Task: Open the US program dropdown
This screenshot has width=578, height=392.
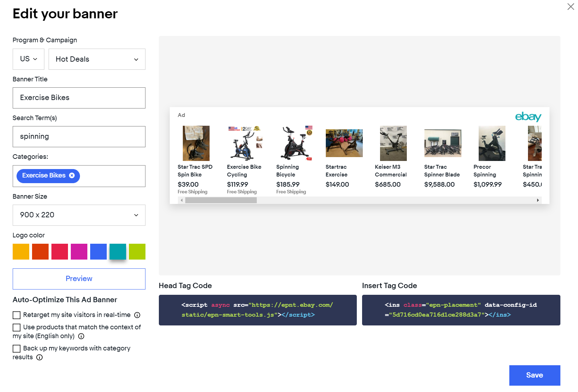Action: tap(29, 59)
